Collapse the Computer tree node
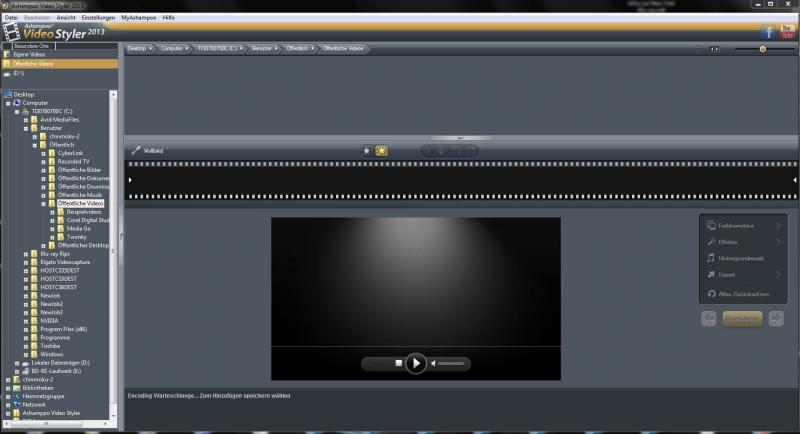The width and height of the screenshot is (800, 434). (8, 103)
